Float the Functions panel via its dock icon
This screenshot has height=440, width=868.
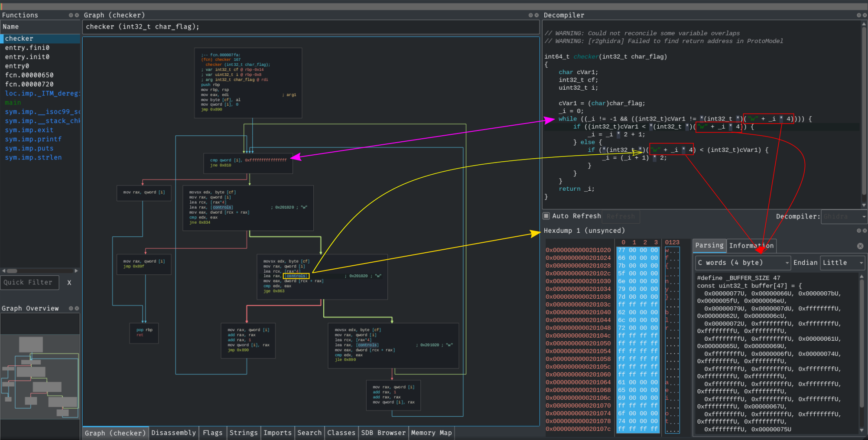tap(71, 15)
